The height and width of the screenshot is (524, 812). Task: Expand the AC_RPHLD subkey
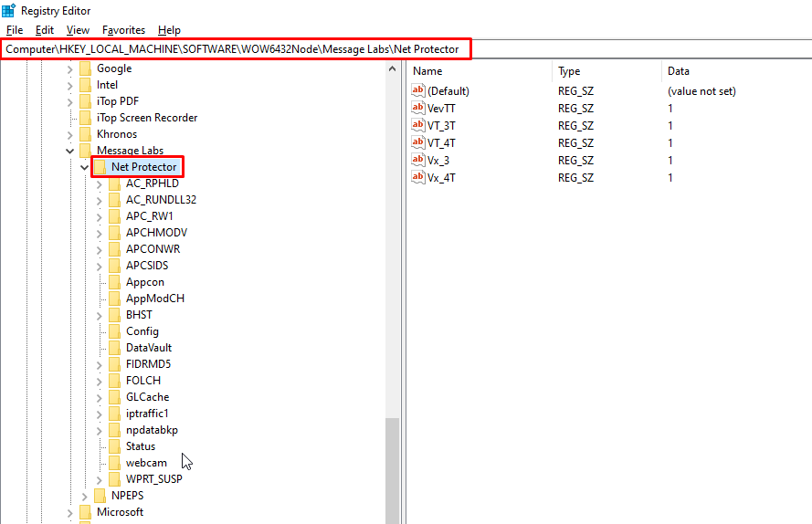[x=100, y=183]
